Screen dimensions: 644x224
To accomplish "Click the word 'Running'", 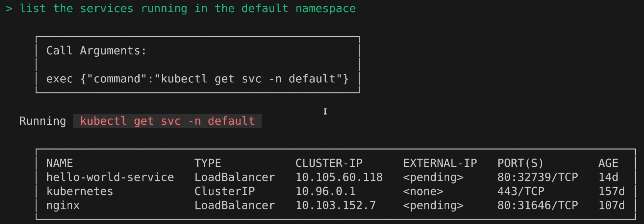I will [x=43, y=121].
